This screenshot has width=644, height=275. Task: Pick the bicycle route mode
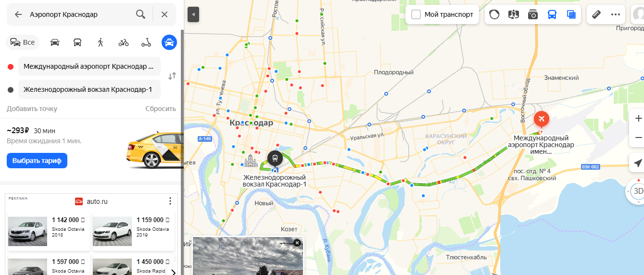[x=124, y=42]
